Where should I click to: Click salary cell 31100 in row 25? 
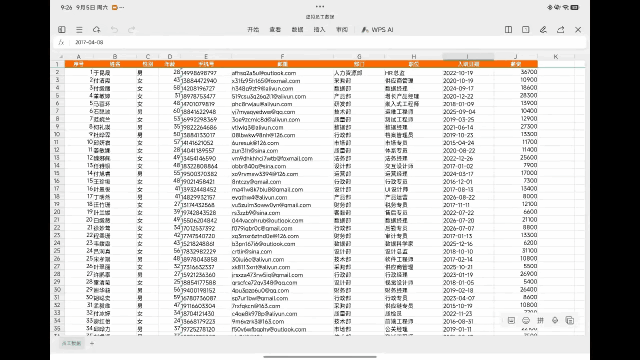pyautogui.click(x=516, y=251)
